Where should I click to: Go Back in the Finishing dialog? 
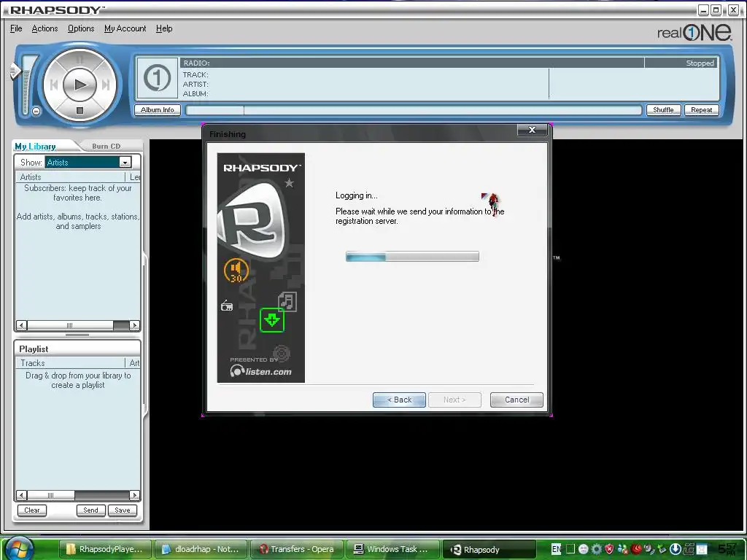399,400
